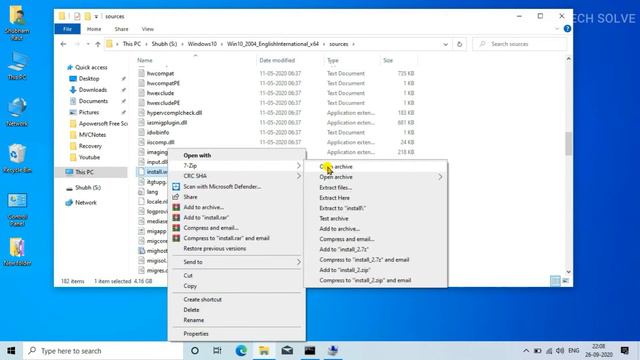This screenshot has height=360, width=640.
Task: Sort by Name column header
Action: pos(145,60)
